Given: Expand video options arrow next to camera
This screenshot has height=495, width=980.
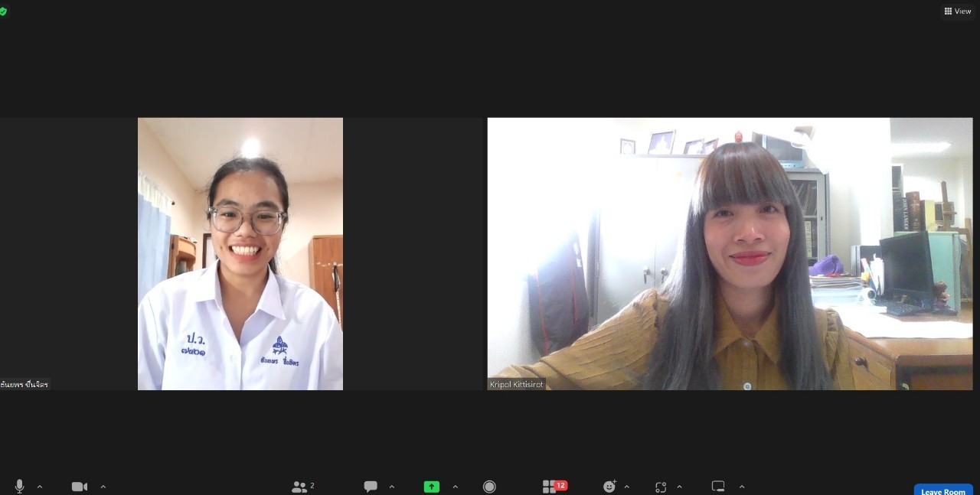Looking at the screenshot, I should (103, 487).
